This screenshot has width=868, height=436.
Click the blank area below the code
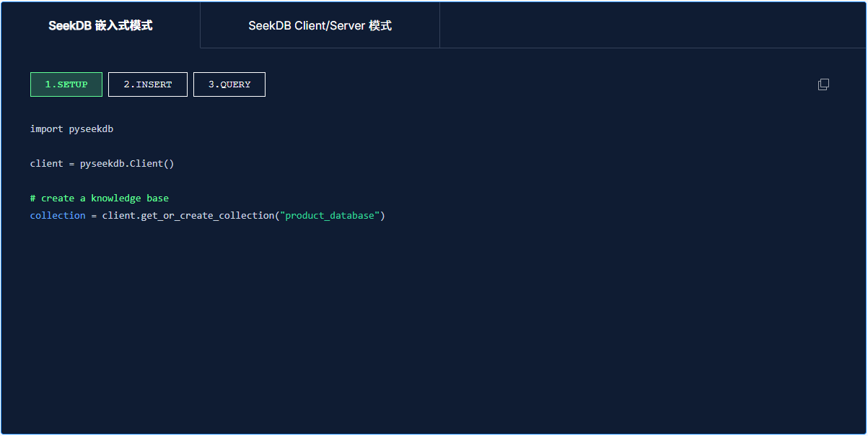pos(433,325)
